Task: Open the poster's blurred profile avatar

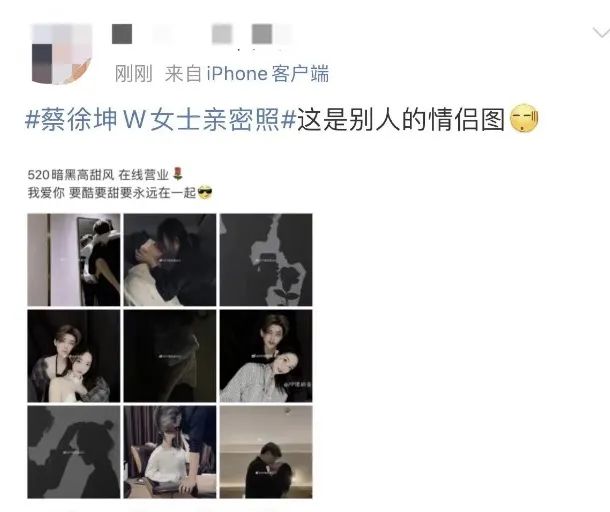Action: 61,54
